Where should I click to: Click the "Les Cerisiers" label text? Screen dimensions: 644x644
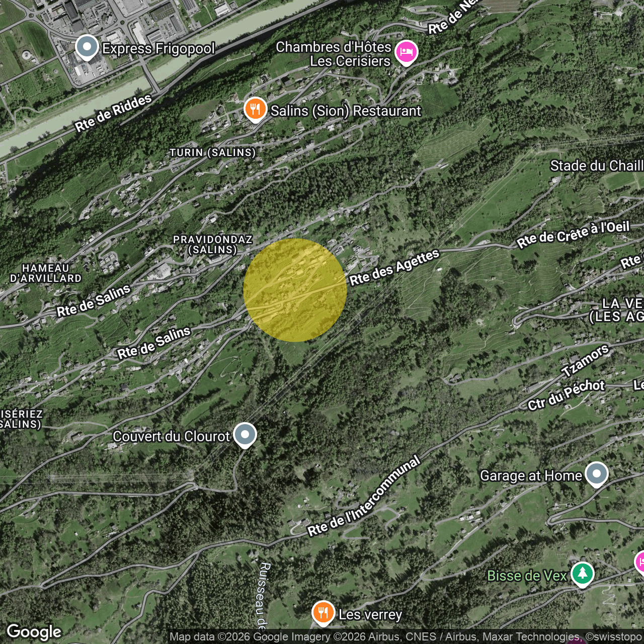pos(350,61)
